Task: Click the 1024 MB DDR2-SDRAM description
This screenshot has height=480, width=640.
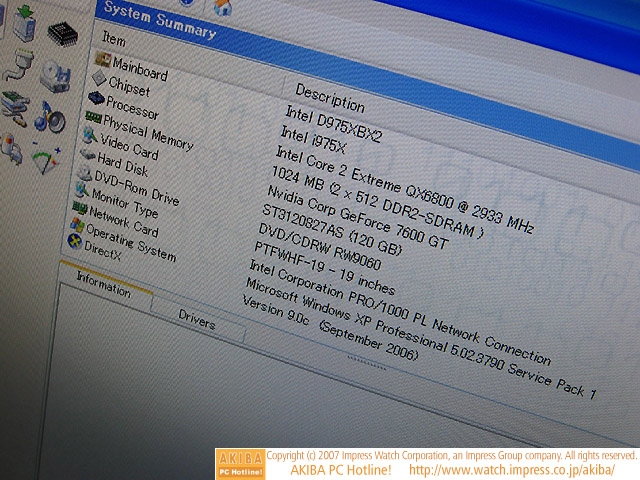Action: (377, 202)
